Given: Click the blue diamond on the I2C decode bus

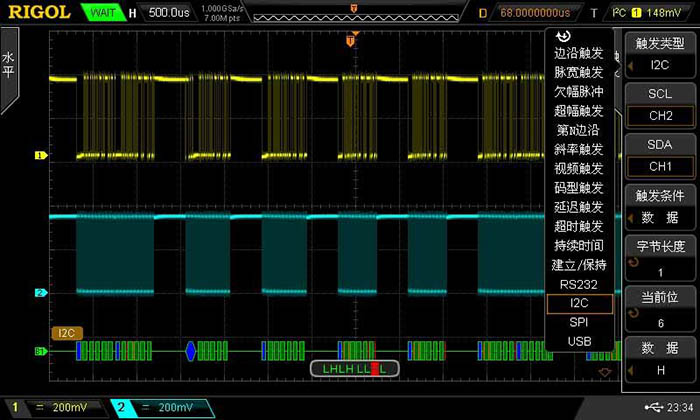Looking at the screenshot, I should [x=191, y=350].
